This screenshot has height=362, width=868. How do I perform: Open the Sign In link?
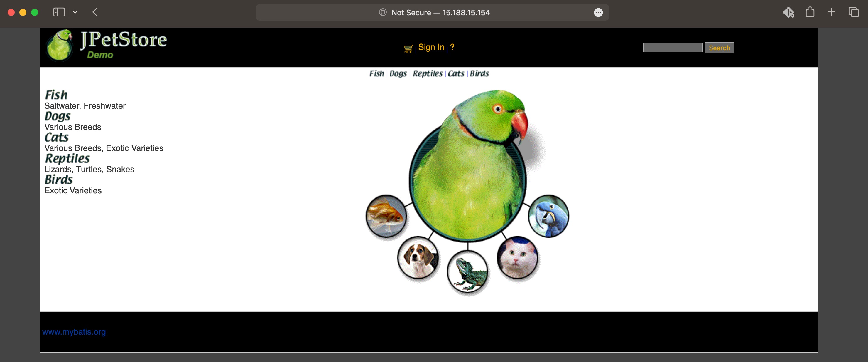431,47
